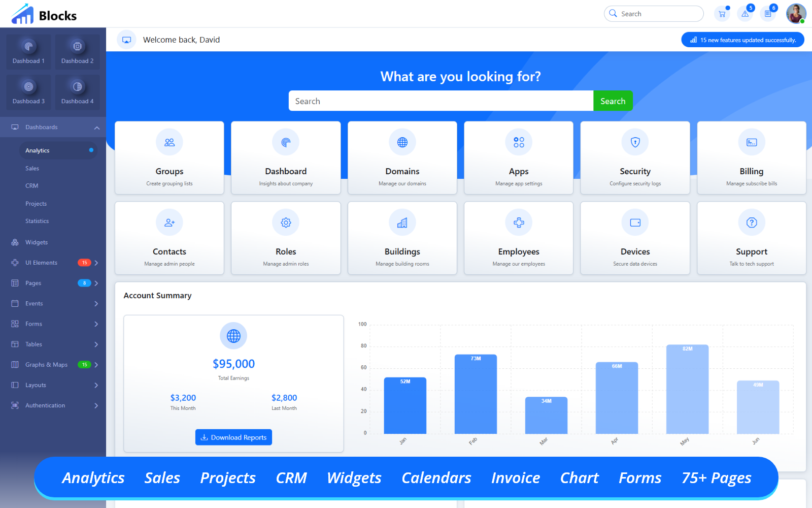Click the Download Reports button
This screenshot has width=812, height=508.
[233, 437]
